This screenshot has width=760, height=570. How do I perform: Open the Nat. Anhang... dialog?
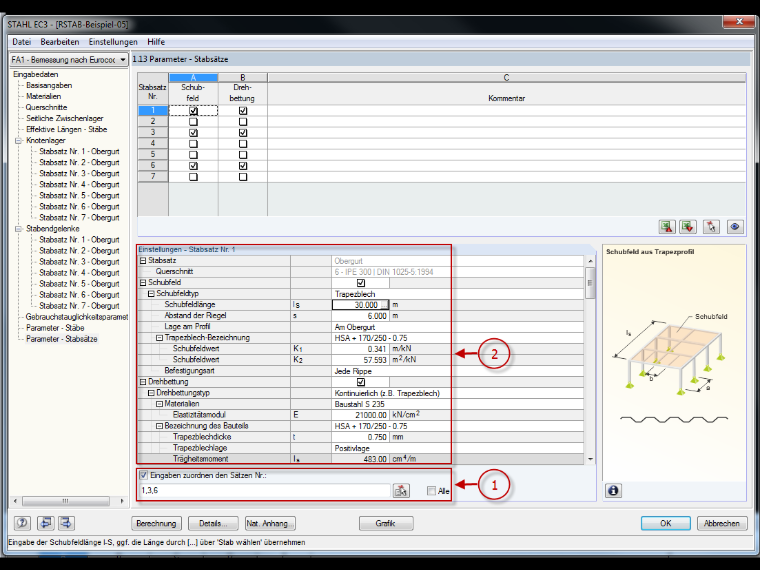point(270,523)
